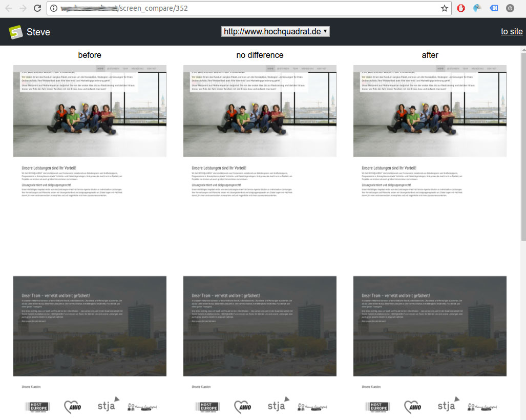Click AWO heart logo in before column
The width and height of the screenshot is (526, 420).
coord(73,407)
